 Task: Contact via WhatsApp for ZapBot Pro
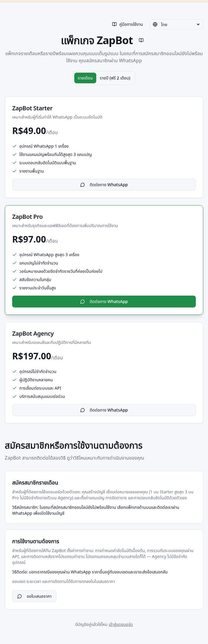[x=104, y=302]
